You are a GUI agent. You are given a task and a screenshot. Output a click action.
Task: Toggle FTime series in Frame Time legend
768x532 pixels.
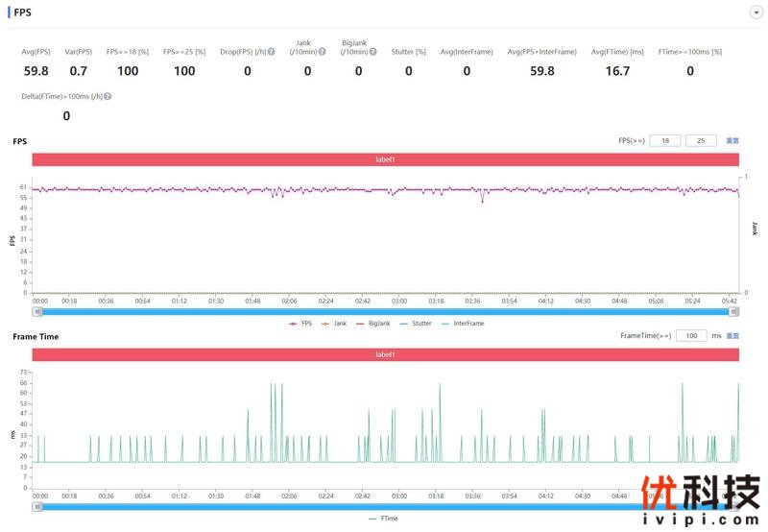point(383,519)
